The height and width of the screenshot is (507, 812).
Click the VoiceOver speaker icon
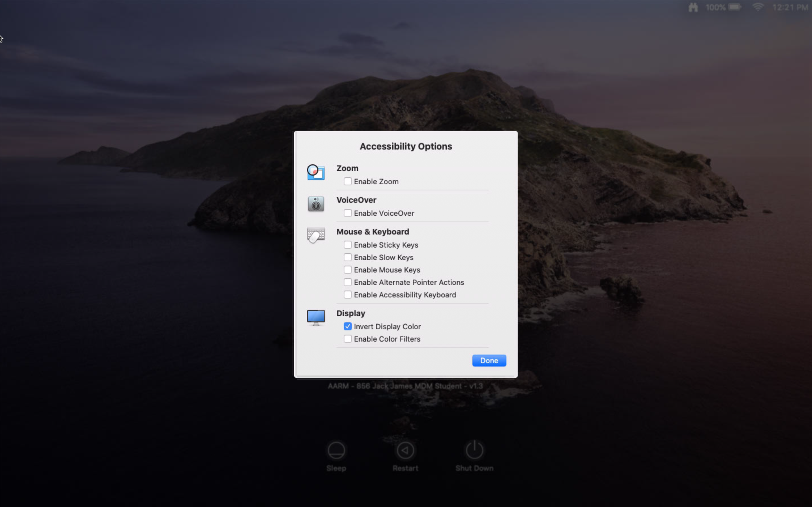pyautogui.click(x=316, y=204)
